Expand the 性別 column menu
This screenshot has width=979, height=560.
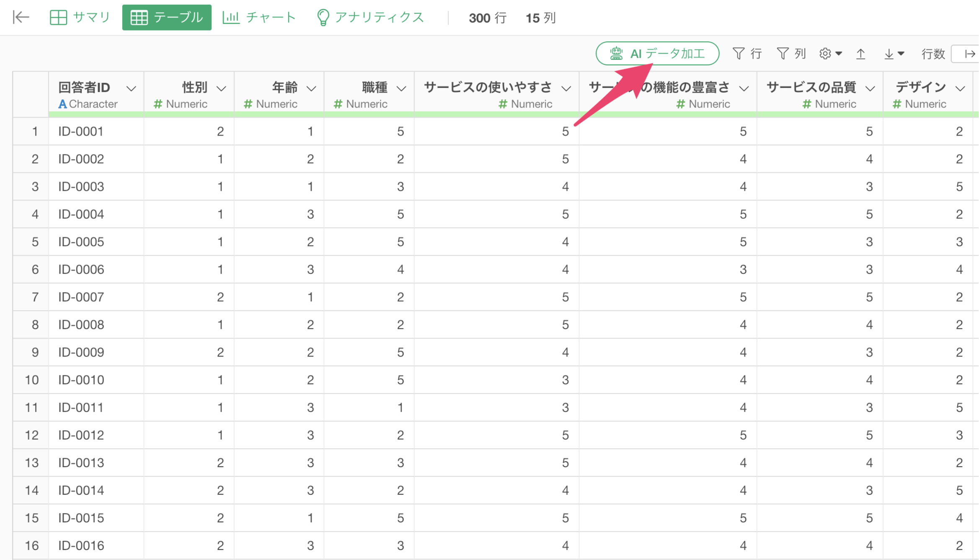221,88
